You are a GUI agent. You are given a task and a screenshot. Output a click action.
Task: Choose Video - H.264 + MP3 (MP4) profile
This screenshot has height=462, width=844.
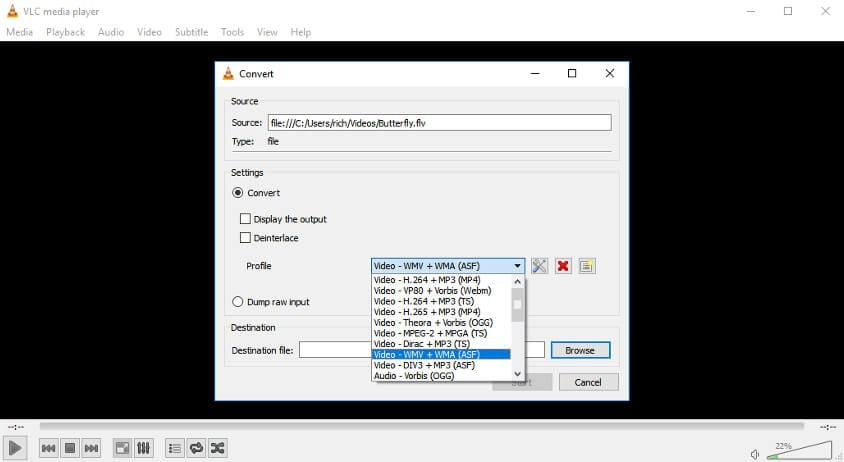[441, 280]
